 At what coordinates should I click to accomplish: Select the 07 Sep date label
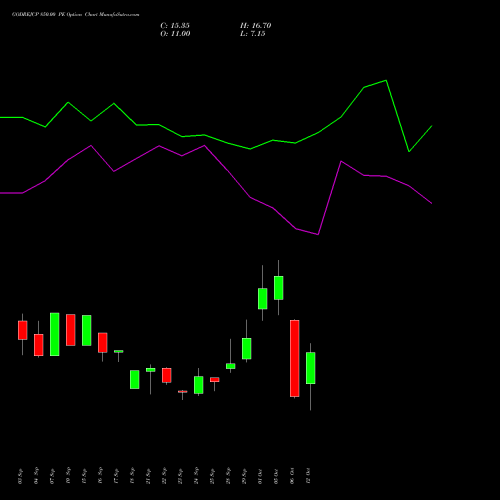52,476
